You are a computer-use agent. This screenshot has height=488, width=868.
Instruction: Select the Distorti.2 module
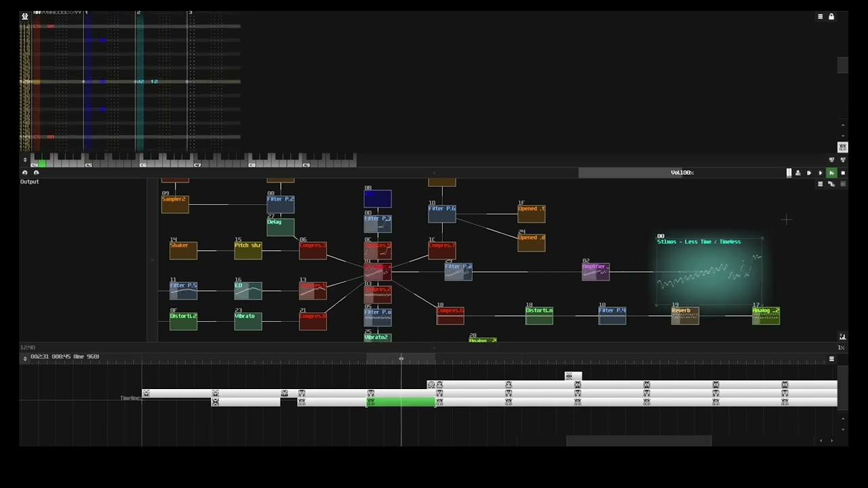coord(183,322)
